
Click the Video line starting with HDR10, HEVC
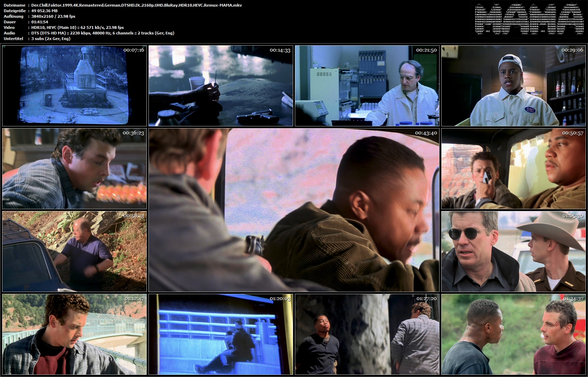pyautogui.click(x=77, y=28)
